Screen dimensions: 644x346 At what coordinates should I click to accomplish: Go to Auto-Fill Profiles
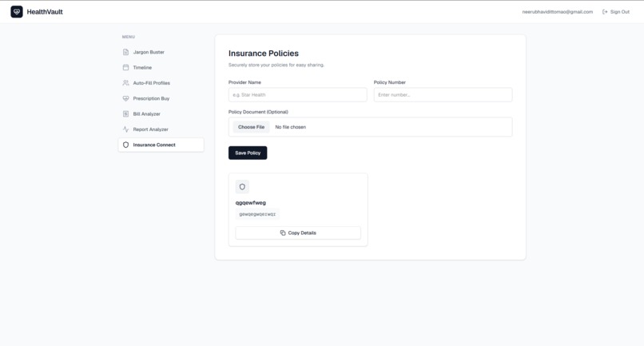(x=161, y=83)
